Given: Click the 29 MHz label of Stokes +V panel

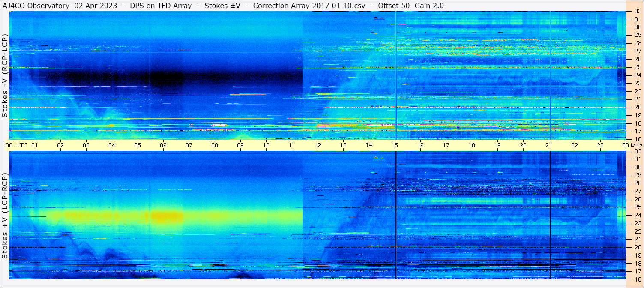Looking at the screenshot, I should point(638,175).
